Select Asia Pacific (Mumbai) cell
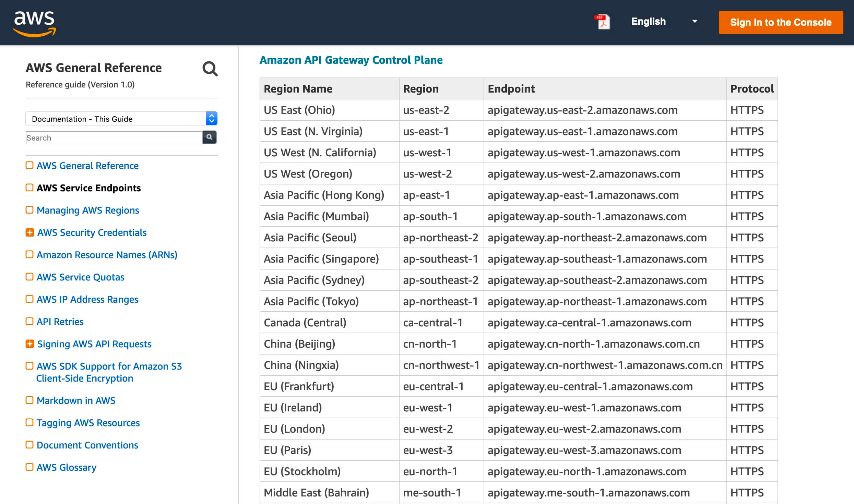 click(x=330, y=216)
